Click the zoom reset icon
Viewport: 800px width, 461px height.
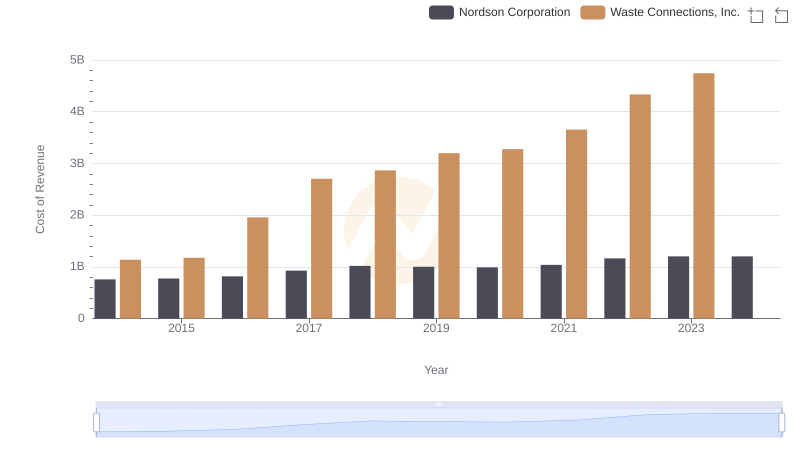click(x=781, y=15)
